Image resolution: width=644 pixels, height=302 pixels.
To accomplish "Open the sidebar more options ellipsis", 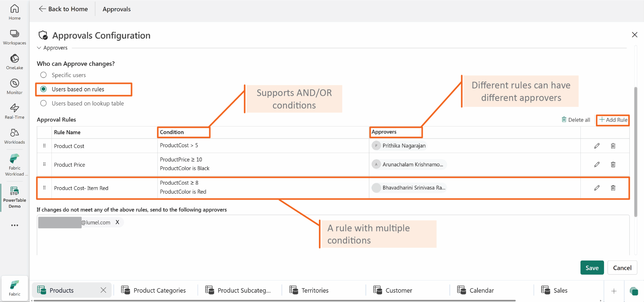I will 15,225.
